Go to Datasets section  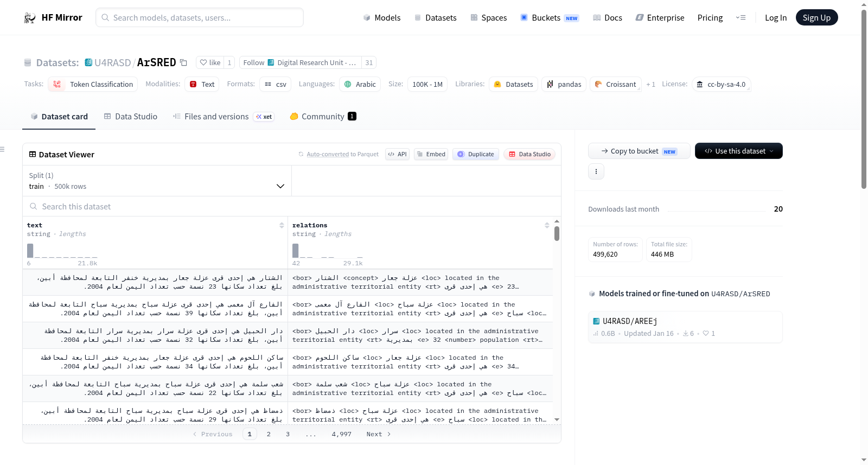point(435,18)
